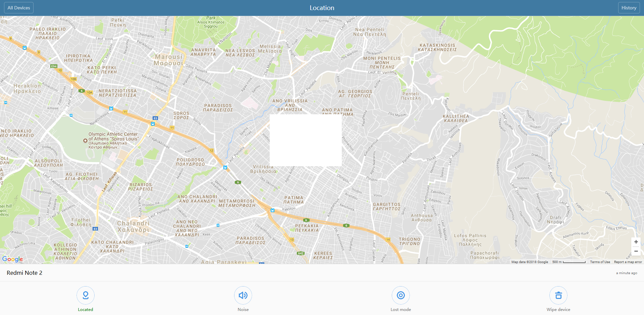
Task: Click the Papachorafi map label
Action: click(485, 255)
